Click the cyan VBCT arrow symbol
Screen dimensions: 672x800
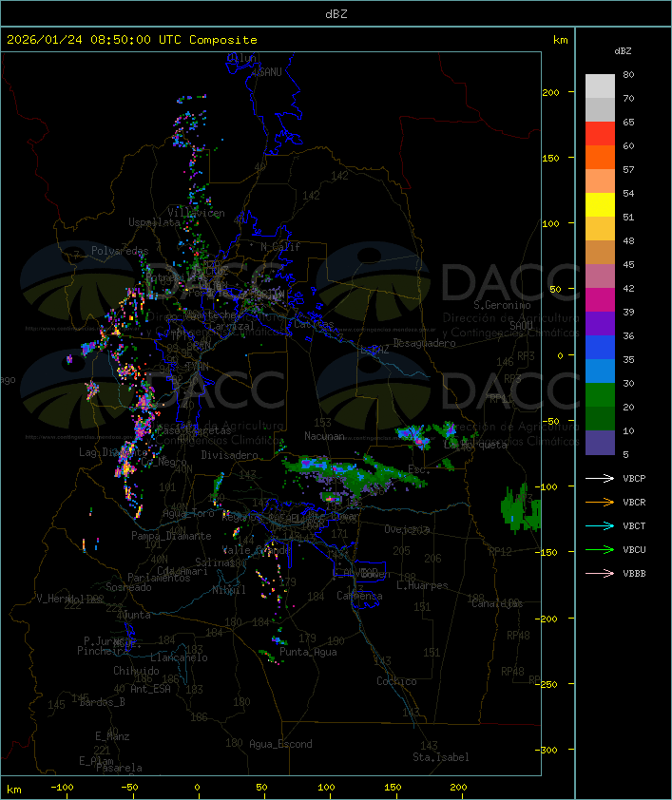pyautogui.click(x=602, y=525)
